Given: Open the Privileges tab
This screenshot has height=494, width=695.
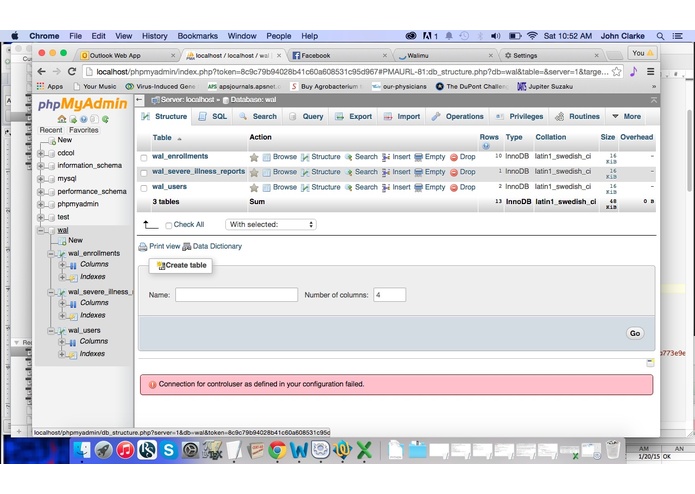Looking at the screenshot, I should (x=519, y=117).
